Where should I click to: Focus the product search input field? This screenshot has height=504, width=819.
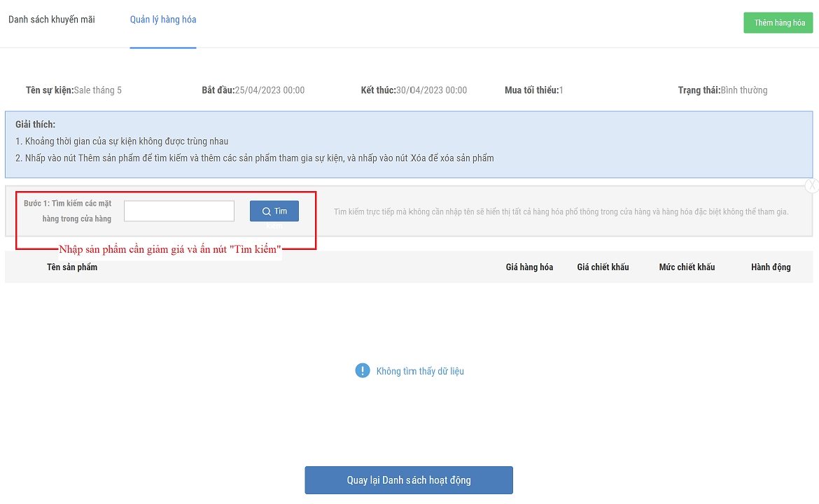179,211
